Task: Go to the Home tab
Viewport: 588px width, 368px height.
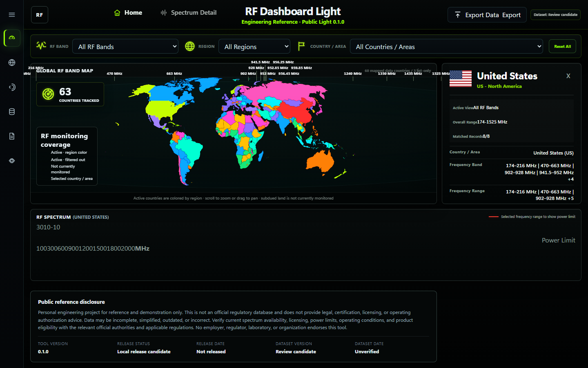Action: (x=128, y=13)
